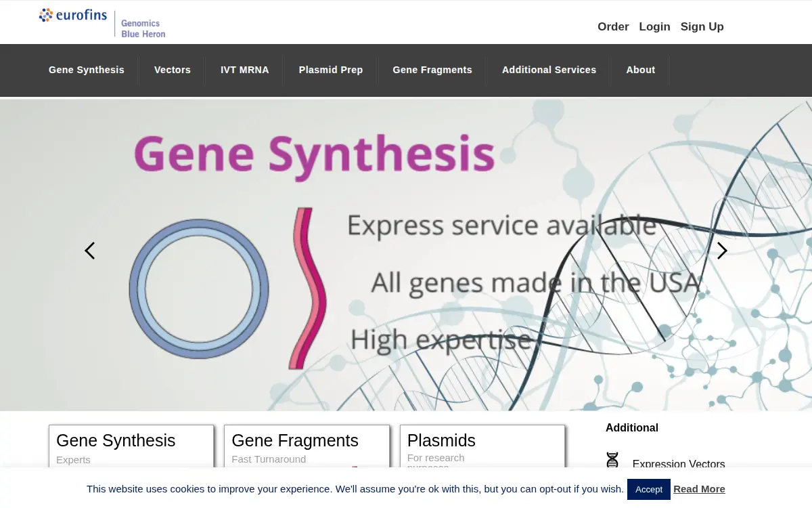Open the Expression Vectors link

(679, 464)
